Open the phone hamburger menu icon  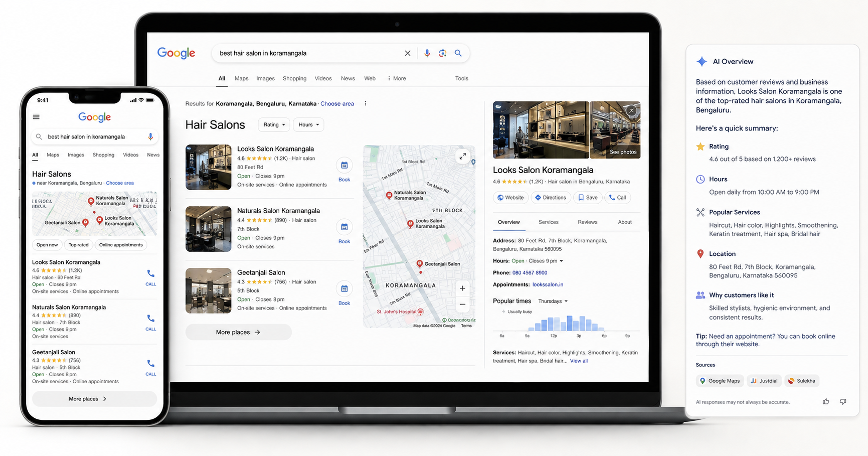(36, 117)
